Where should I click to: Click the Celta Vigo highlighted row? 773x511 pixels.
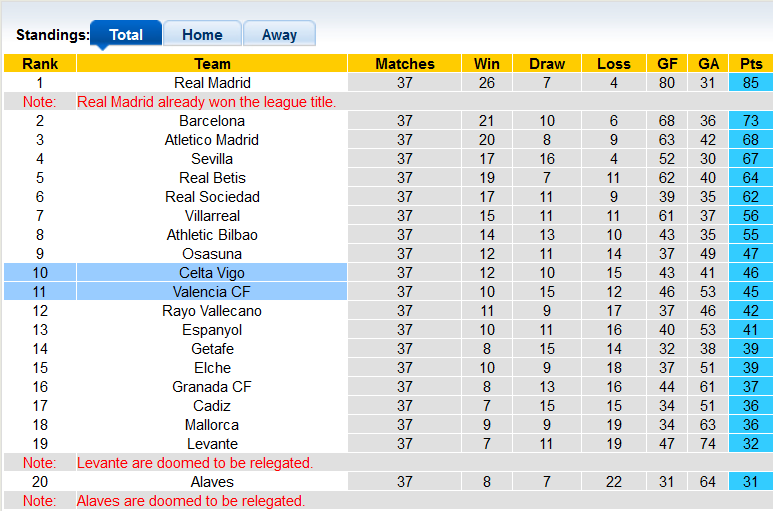[x=212, y=273]
